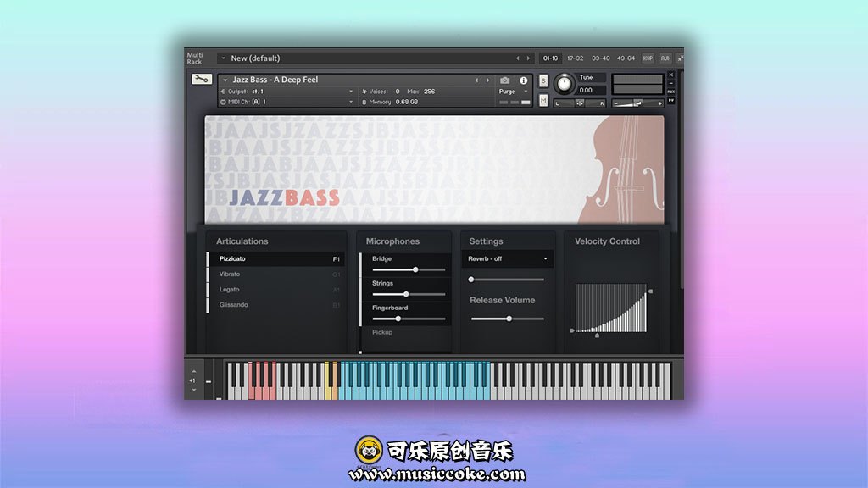This screenshot has width=868, height=488.
Task: Click the keyboard octave up arrow
Action: (193, 371)
